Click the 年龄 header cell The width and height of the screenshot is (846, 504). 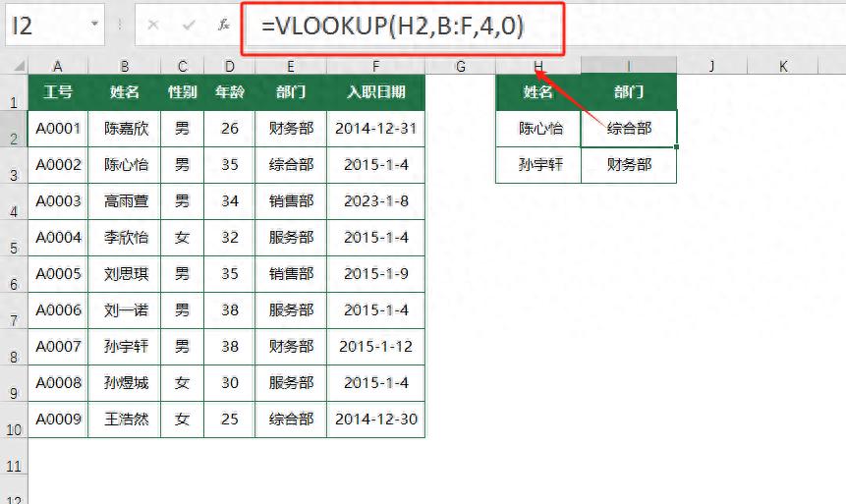229,92
